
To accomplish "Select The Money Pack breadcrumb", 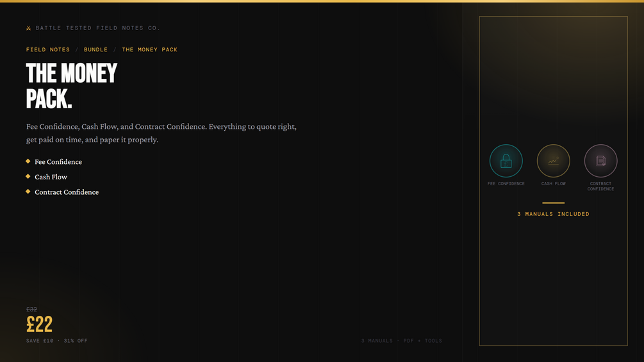I will [x=149, y=50].
